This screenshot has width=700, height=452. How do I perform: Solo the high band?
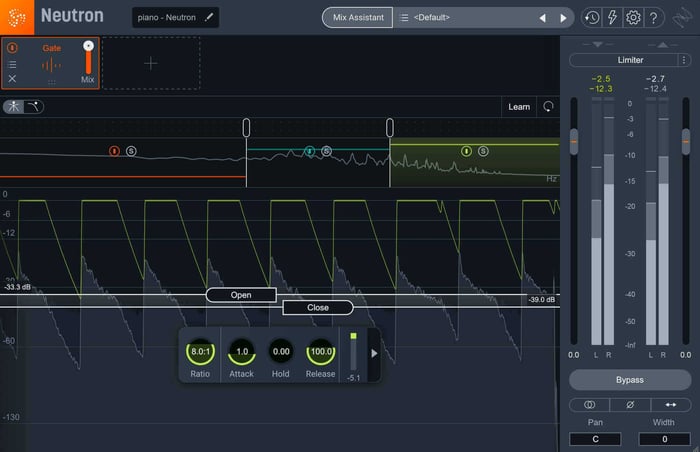[483, 151]
